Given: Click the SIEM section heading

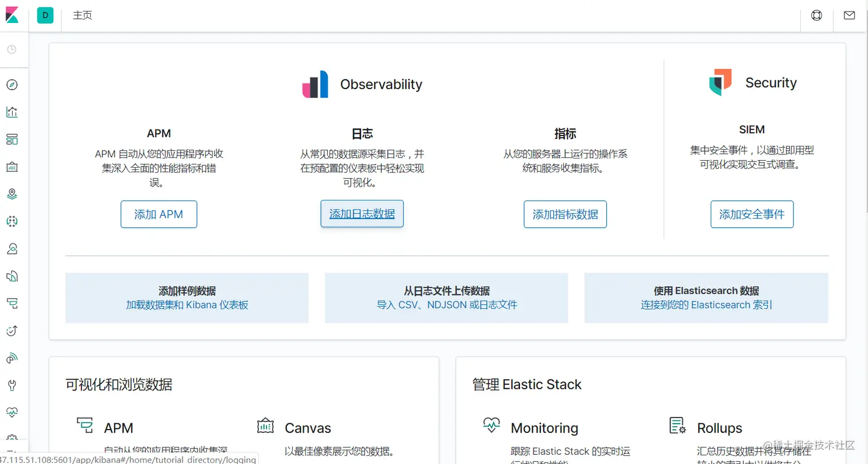Looking at the screenshot, I should pyautogui.click(x=752, y=130).
